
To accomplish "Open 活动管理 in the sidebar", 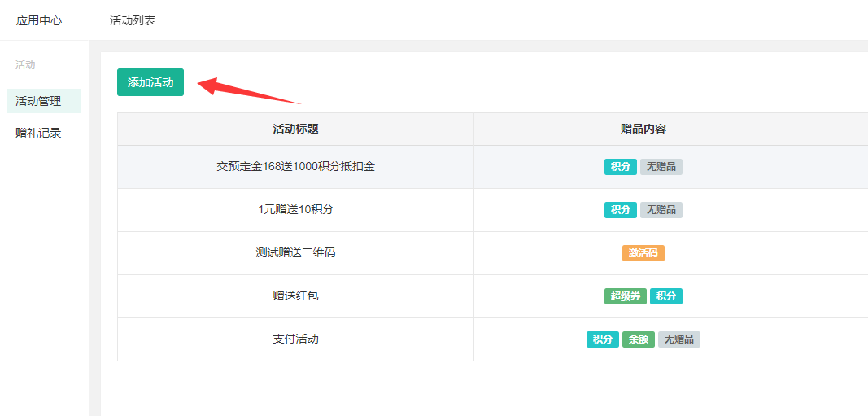I will 44,101.
